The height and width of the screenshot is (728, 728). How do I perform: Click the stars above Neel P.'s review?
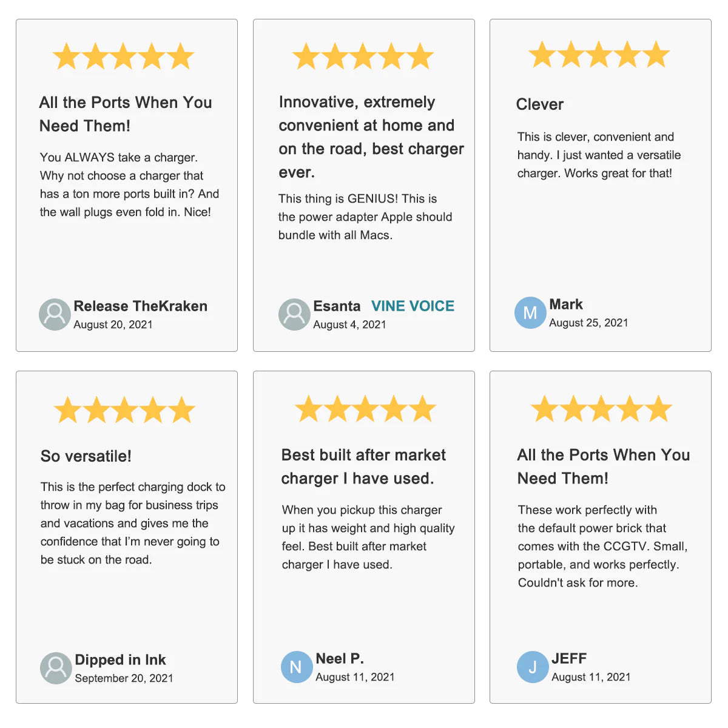point(365,409)
